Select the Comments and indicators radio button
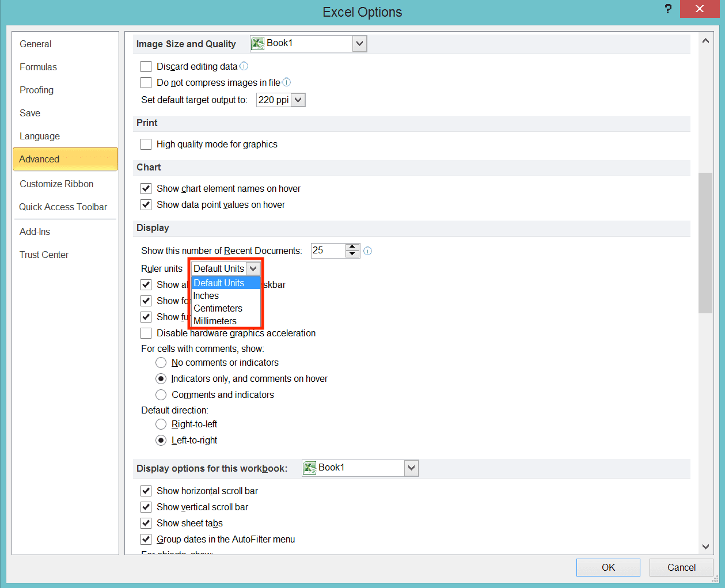The height and width of the screenshot is (588, 725). [161, 394]
